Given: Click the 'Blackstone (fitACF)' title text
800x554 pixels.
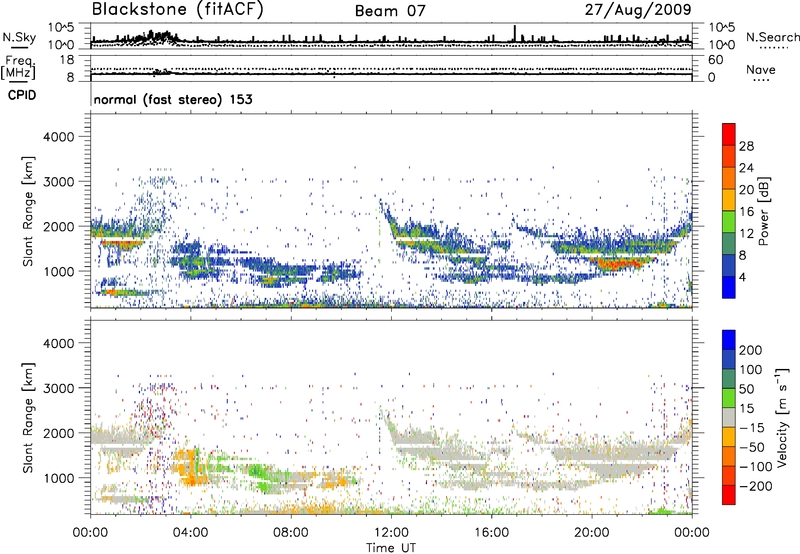Looking at the screenshot, I should (x=177, y=10).
